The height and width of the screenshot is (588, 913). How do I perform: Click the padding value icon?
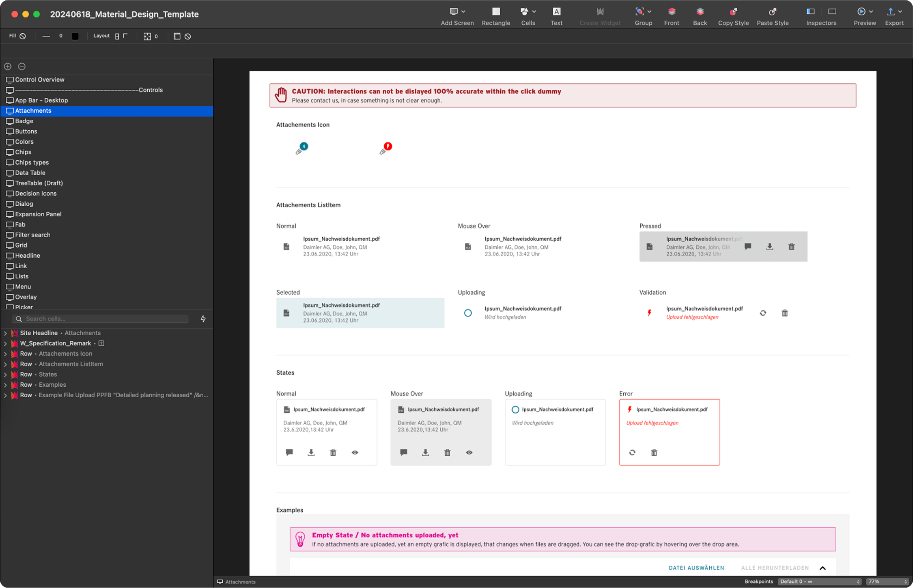click(x=147, y=37)
